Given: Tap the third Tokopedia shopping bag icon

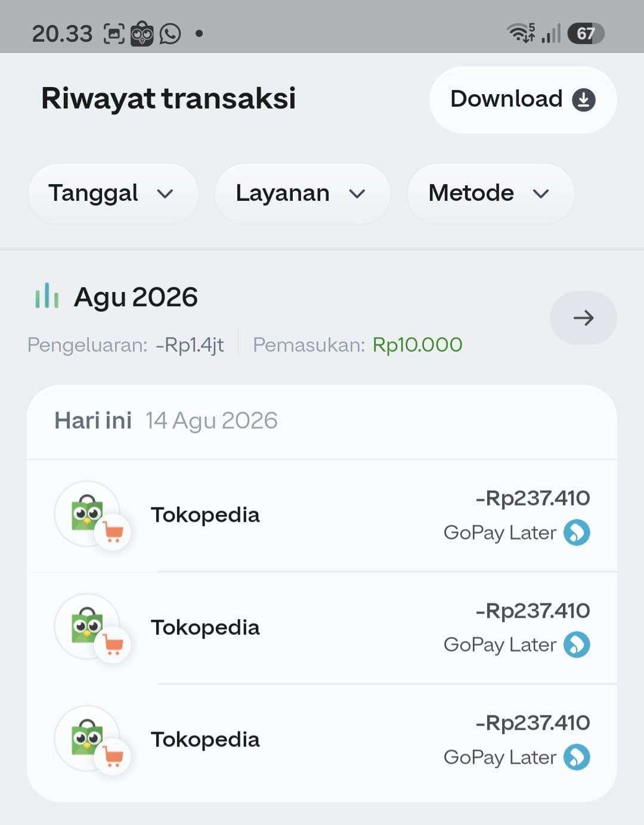Looking at the screenshot, I should [87, 739].
